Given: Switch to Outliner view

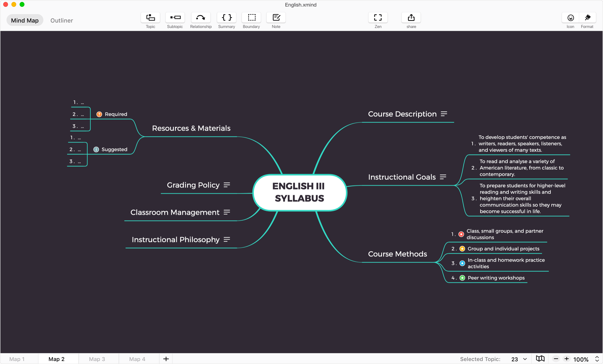Looking at the screenshot, I should click(62, 20).
